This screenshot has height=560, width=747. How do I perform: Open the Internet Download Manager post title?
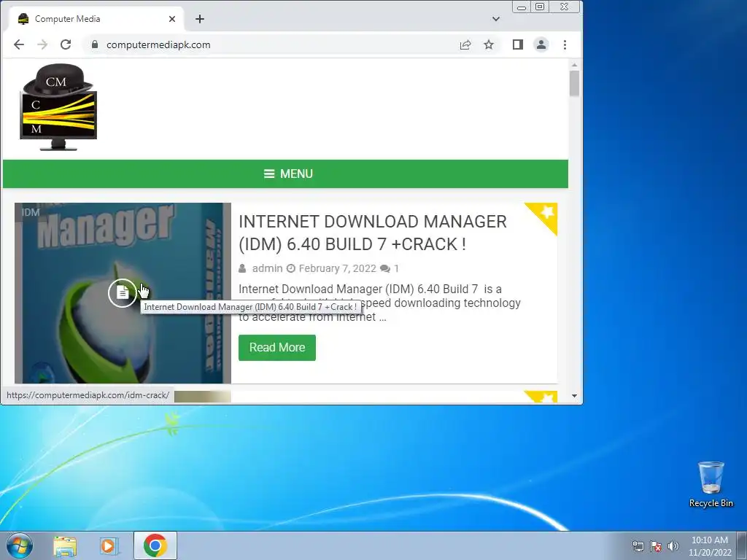373,233
